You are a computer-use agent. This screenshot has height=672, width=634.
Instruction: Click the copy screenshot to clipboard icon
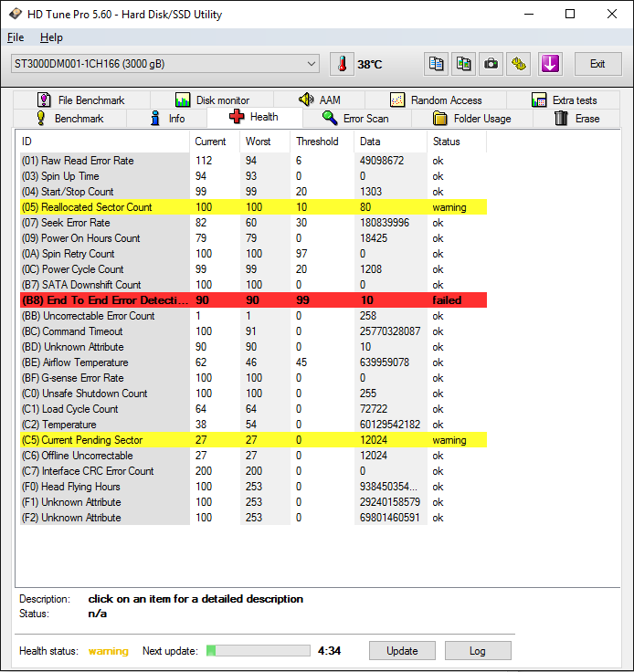[463, 64]
